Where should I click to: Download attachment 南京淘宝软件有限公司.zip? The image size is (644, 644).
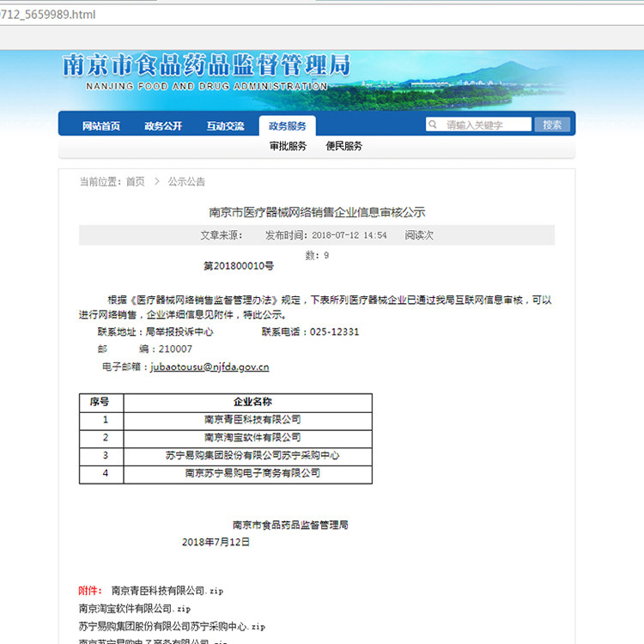point(135,608)
